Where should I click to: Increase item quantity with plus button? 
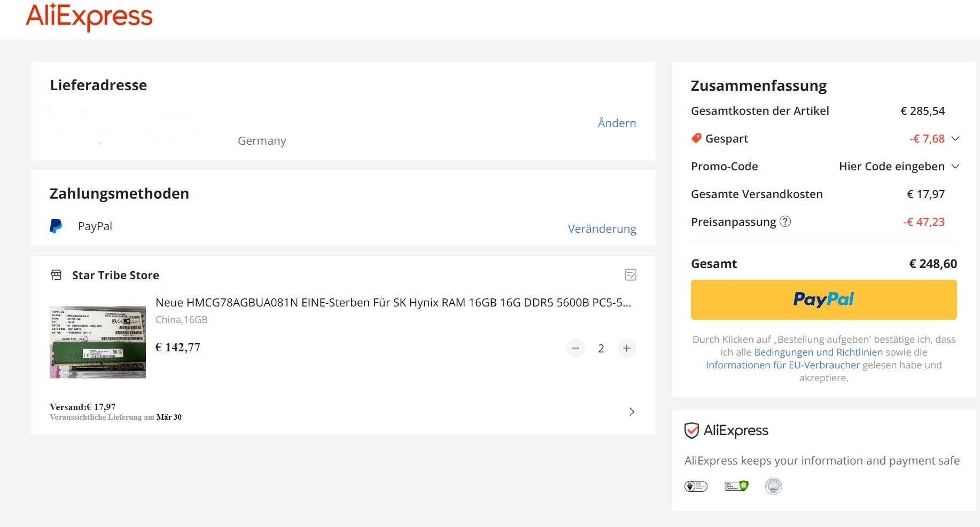627,348
